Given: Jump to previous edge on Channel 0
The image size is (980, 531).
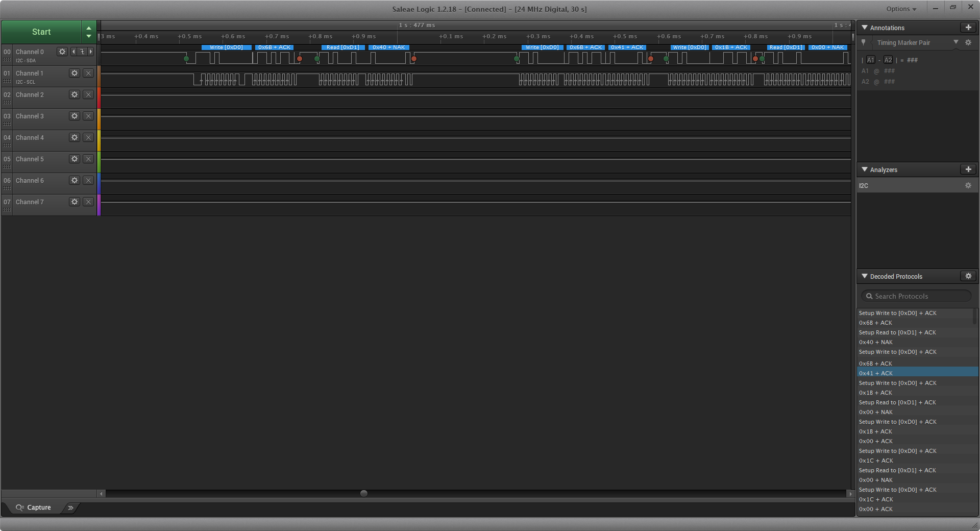Looking at the screenshot, I should point(74,52).
